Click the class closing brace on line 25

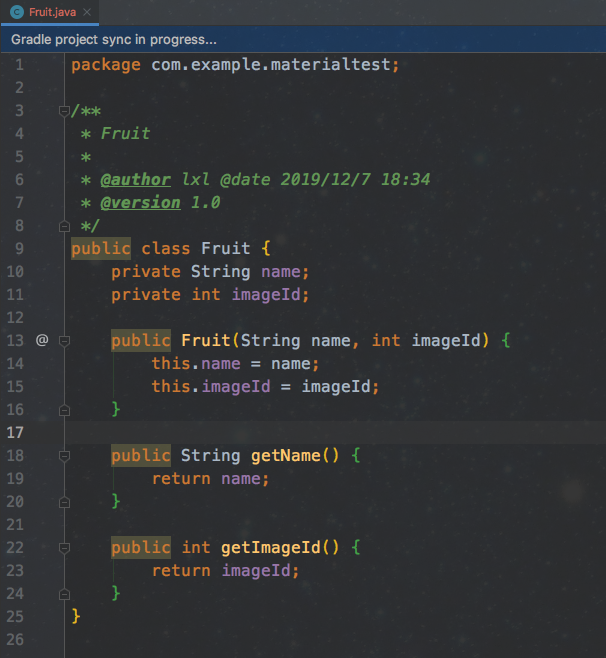(x=76, y=616)
